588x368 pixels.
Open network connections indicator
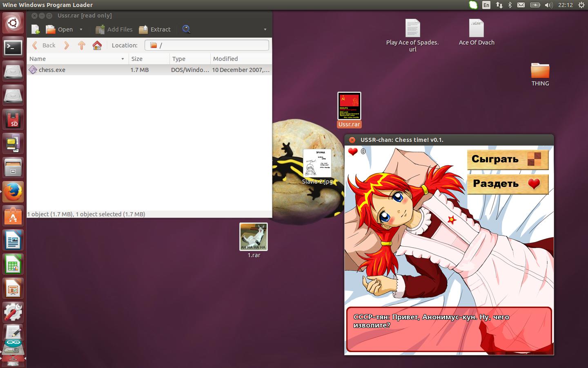[x=499, y=5]
